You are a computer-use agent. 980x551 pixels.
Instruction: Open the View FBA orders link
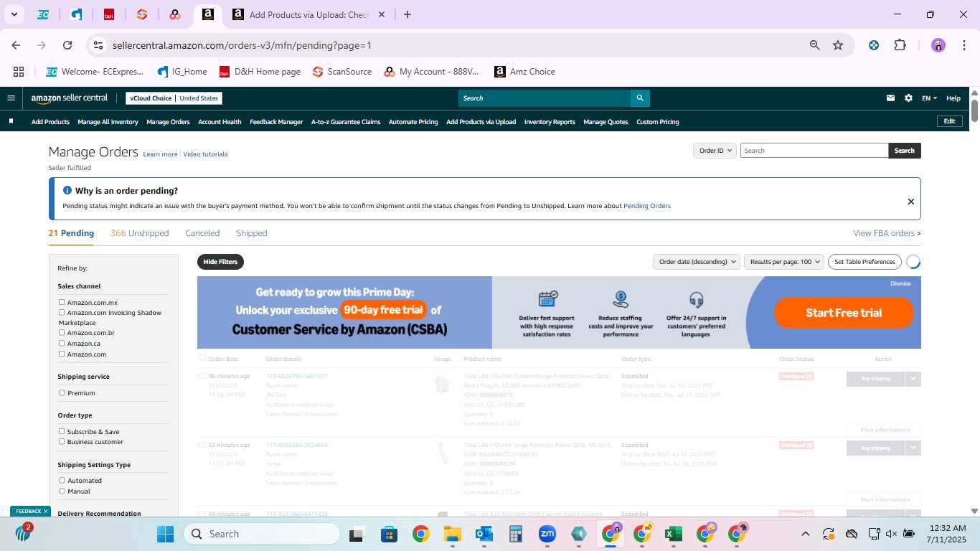tap(887, 233)
